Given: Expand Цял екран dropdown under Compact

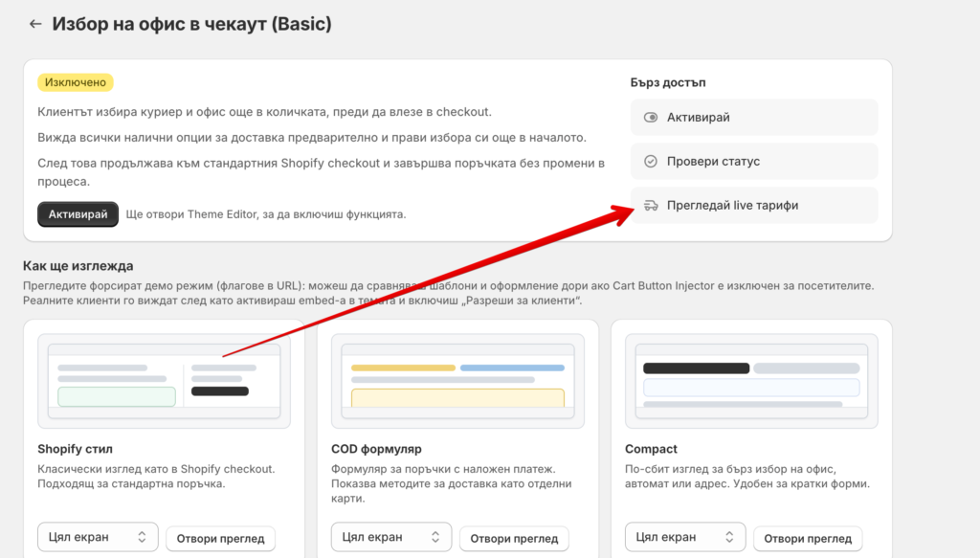Looking at the screenshot, I should click(685, 537).
